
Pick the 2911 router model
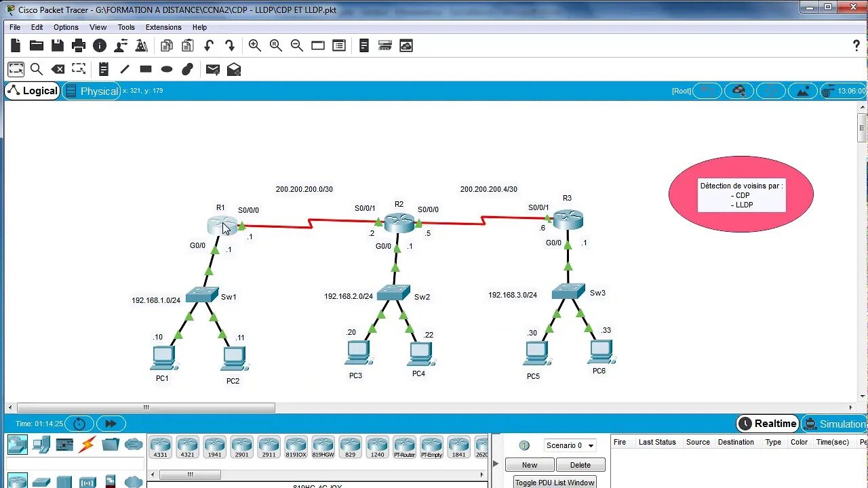pos(269,447)
